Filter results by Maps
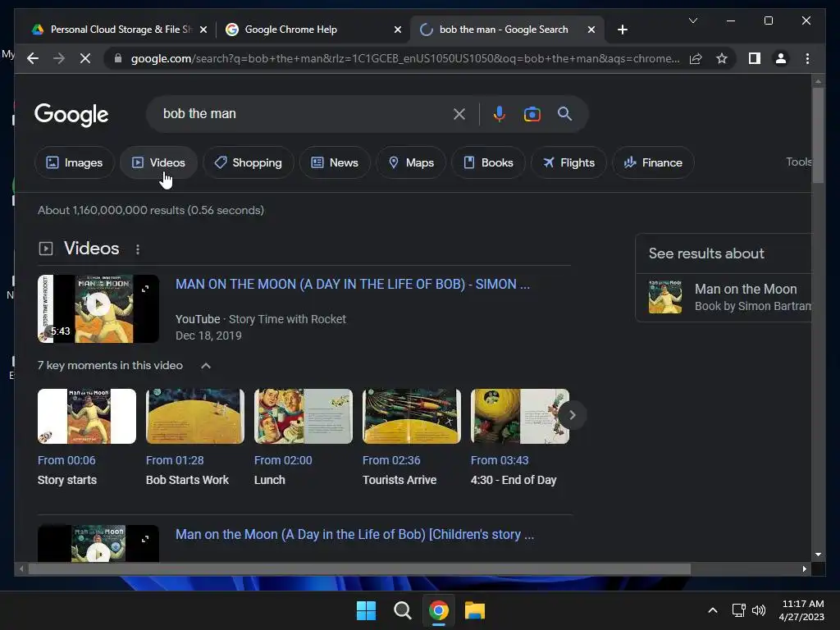Screen dimensions: 840x630 [x=411, y=162]
